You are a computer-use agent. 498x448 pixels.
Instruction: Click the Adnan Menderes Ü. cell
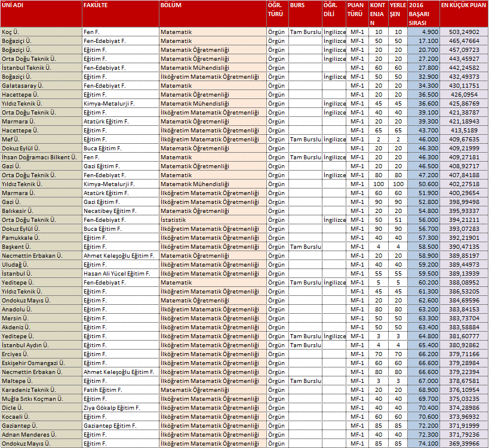point(41,435)
